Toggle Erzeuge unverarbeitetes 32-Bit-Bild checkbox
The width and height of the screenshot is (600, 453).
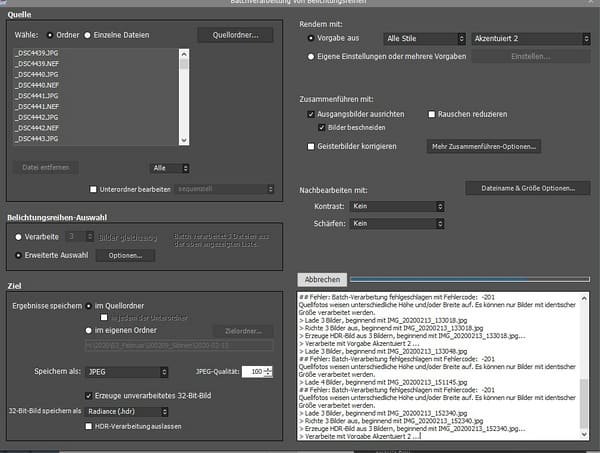click(88, 396)
